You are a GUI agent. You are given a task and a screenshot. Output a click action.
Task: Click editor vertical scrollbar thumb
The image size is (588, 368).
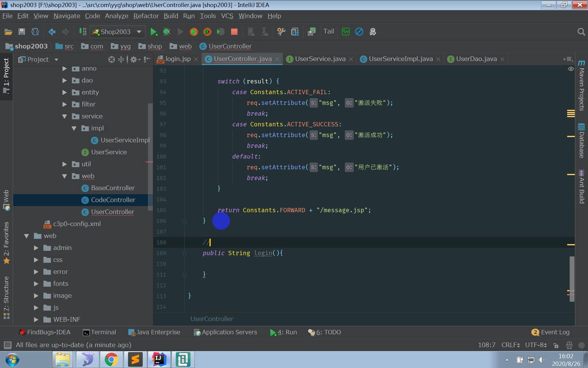point(572,279)
